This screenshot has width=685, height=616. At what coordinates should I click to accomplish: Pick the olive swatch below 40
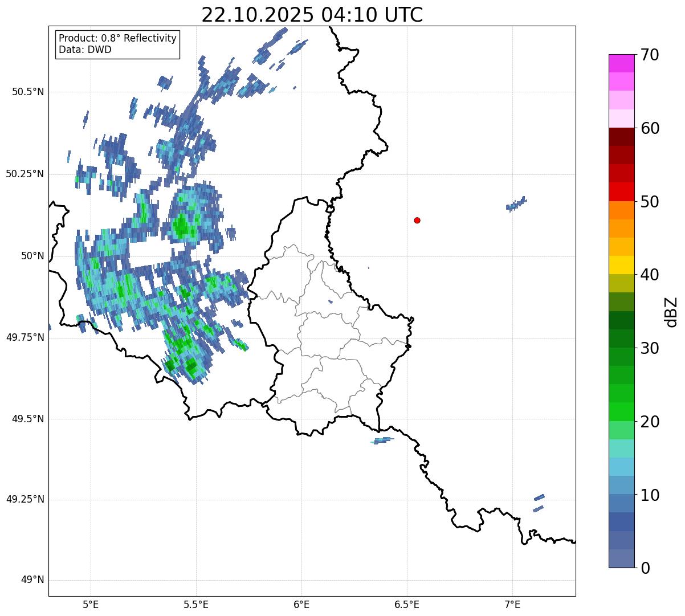tap(622, 283)
